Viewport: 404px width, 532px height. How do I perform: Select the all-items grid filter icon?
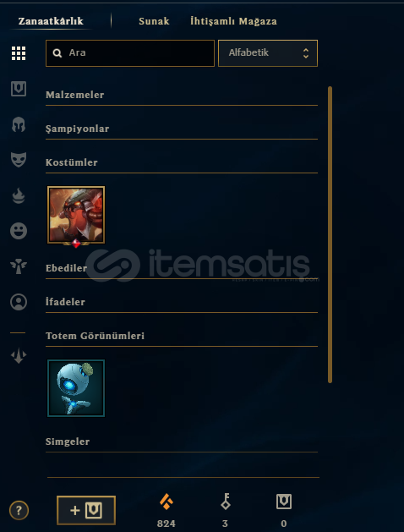coord(19,53)
